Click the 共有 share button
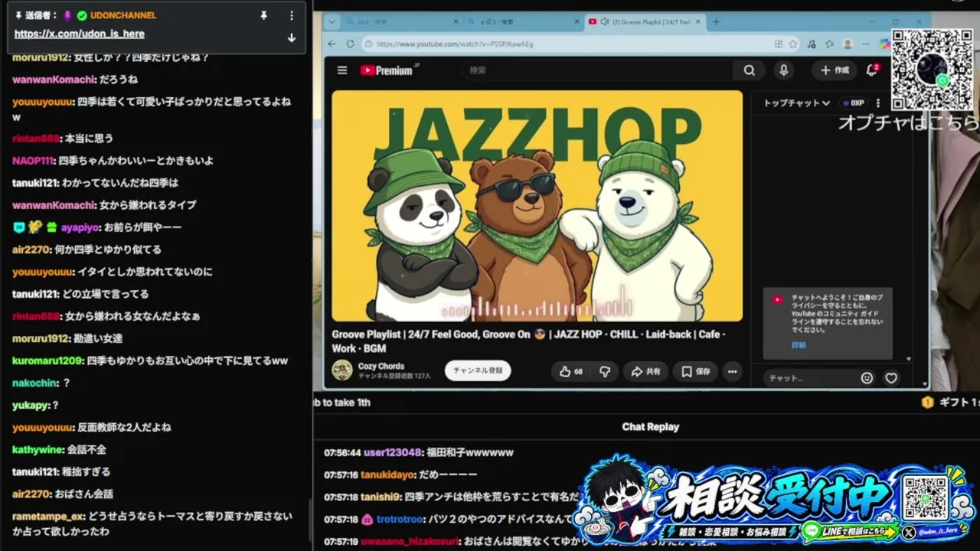 [645, 371]
